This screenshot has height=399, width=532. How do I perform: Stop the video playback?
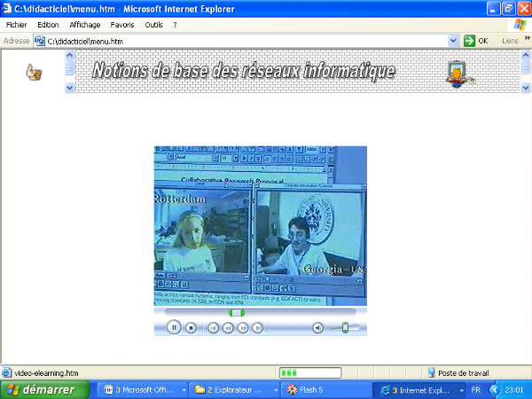coord(191,328)
